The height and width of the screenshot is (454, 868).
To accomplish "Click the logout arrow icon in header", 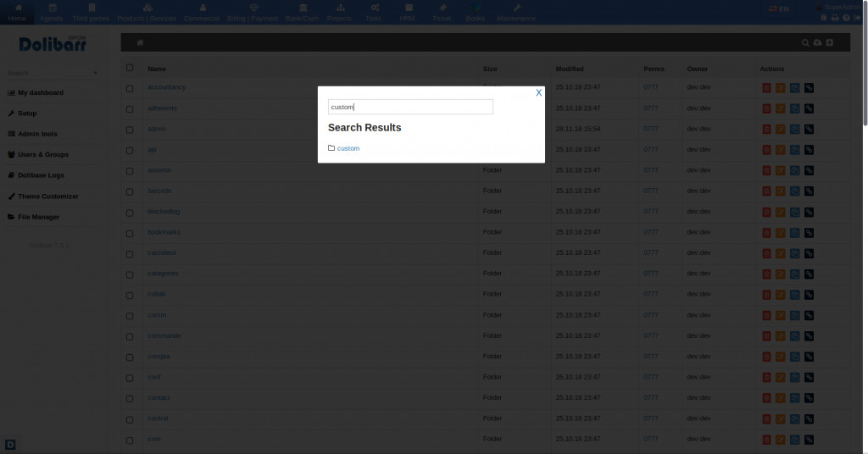I will point(857,18).
